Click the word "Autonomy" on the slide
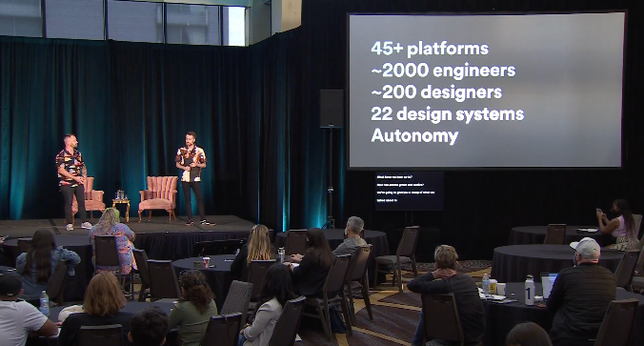The height and width of the screenshot is (346, 644). (x=414, y=136)
